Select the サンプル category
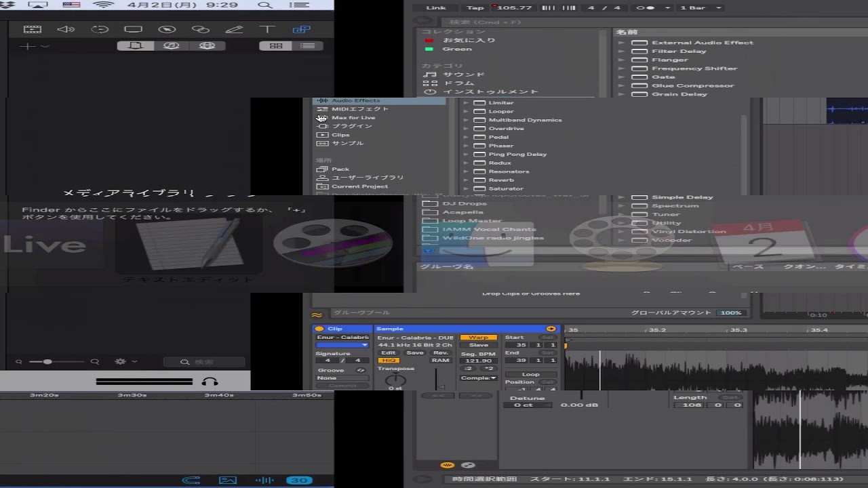Image resolution: width=868 pixels, height=488 pixels. [x=347, y=143]
